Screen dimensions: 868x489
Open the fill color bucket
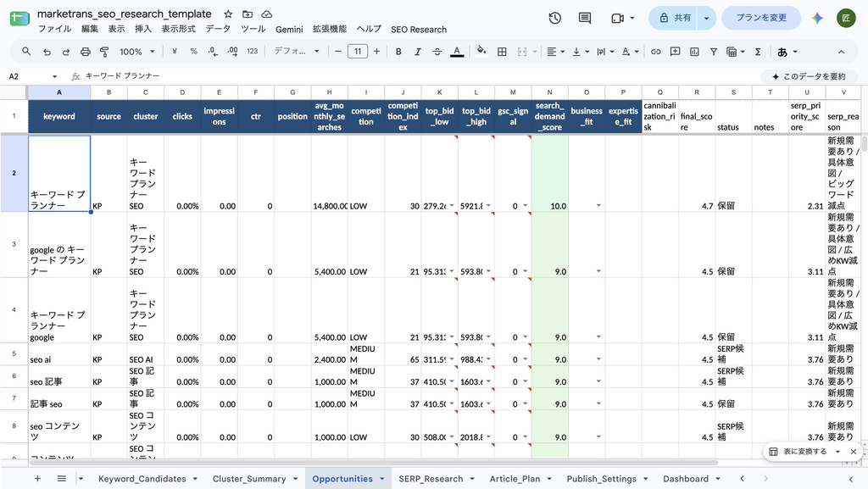[x=481, y=52]
